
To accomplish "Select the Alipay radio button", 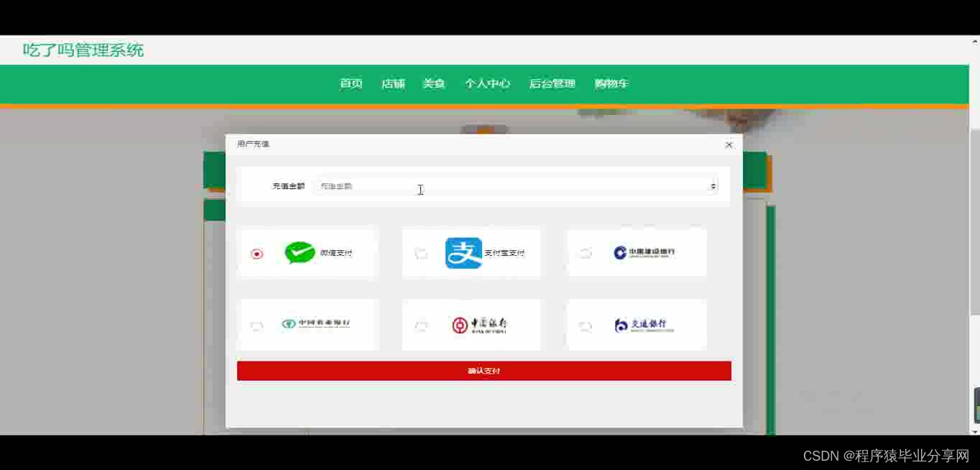I will (x=421, y=254).
